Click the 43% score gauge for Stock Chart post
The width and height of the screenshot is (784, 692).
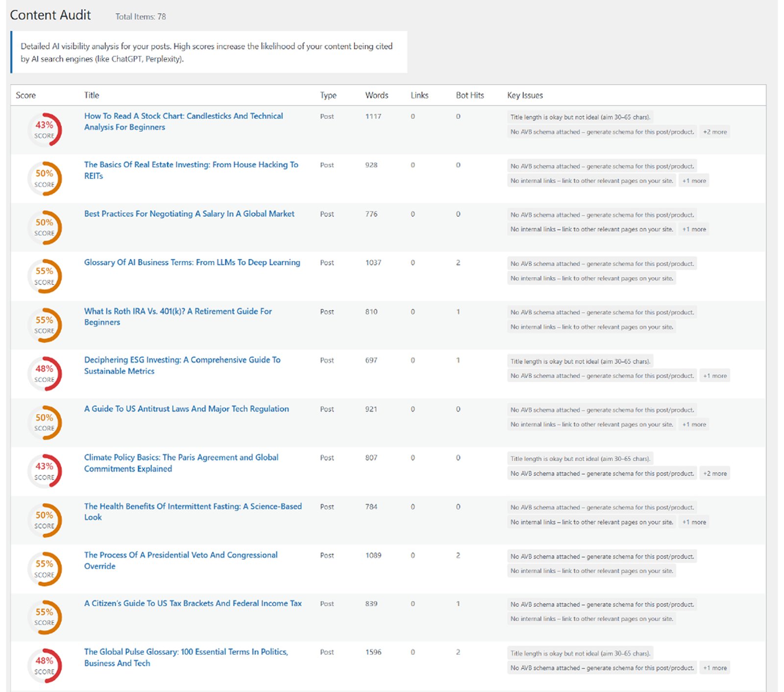[44, 130]
